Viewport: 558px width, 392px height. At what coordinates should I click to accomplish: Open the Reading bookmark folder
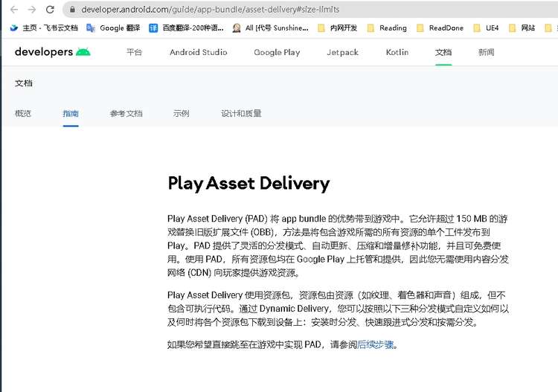click(x=387, y=28)
